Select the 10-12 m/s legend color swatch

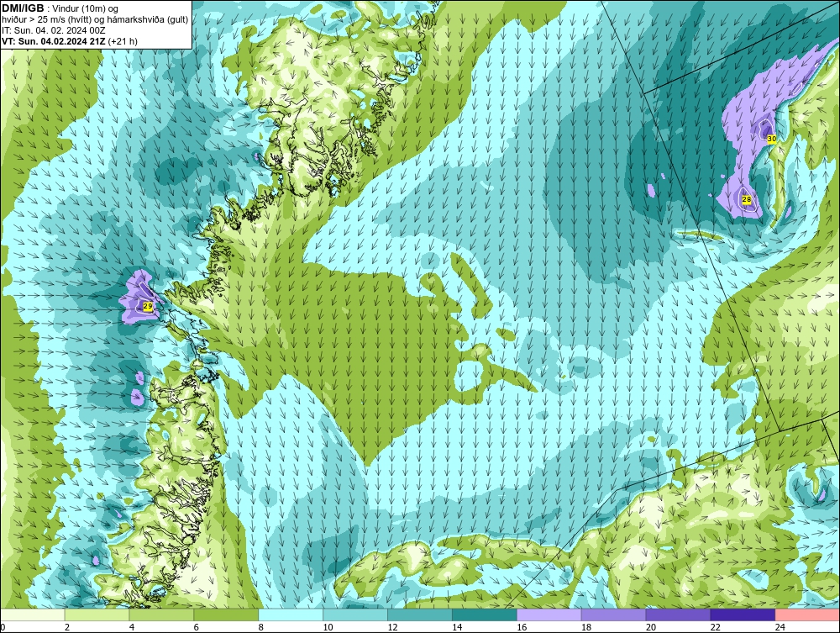point(355,615)
